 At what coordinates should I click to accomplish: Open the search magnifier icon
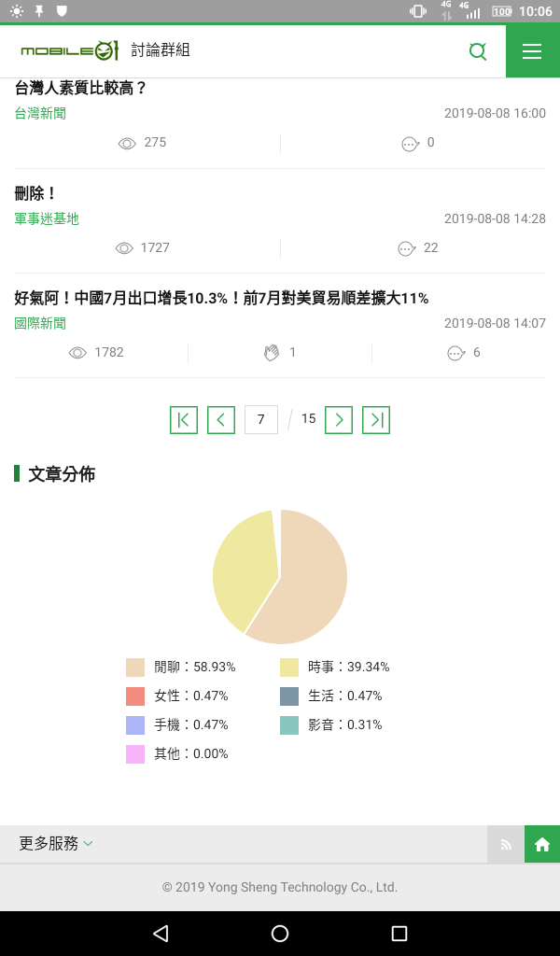click(x=478, y=51)
